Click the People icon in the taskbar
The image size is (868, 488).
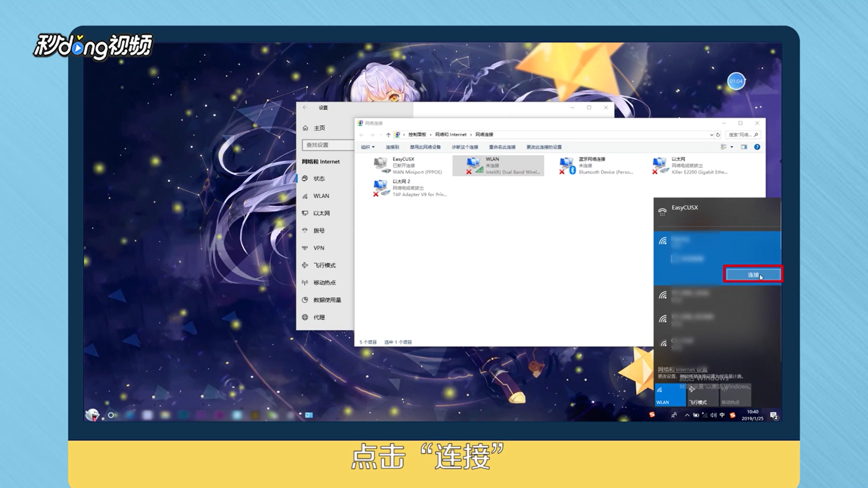(674, 415)
